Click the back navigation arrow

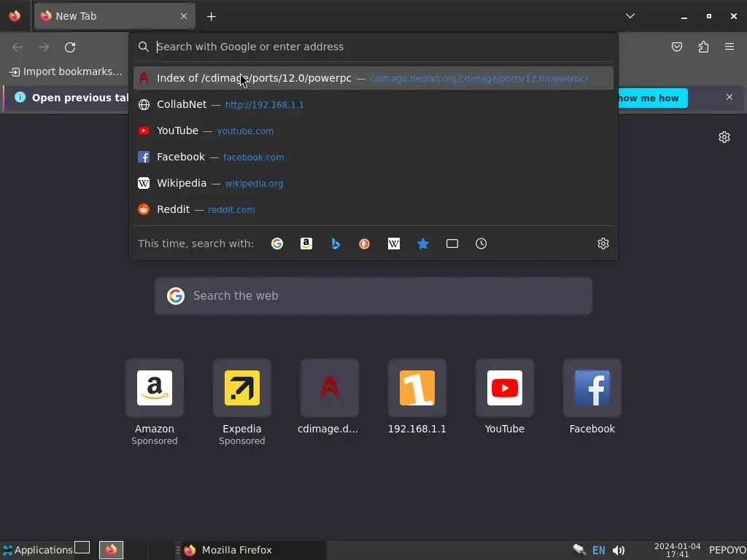pyautogui.click(x=18, y=47)
